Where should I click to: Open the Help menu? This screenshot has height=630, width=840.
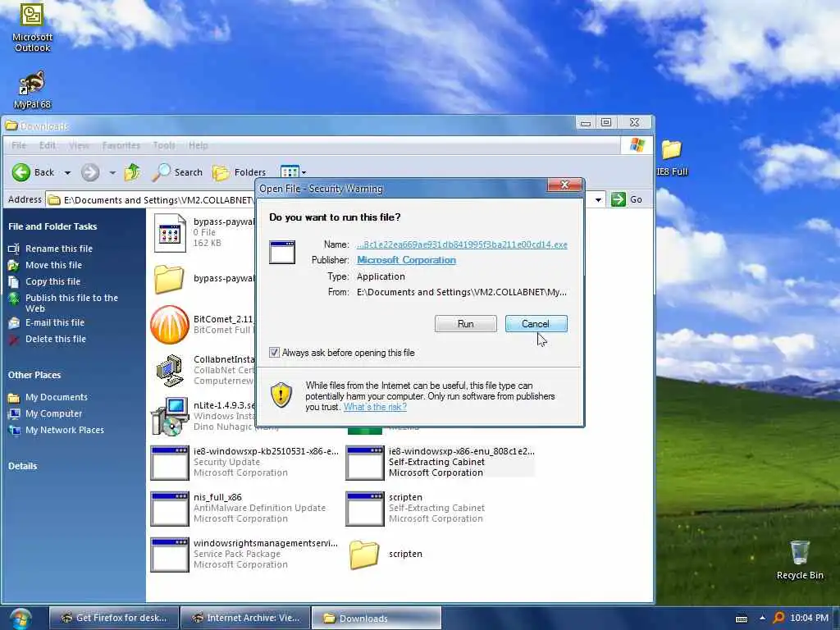(199, 145)
